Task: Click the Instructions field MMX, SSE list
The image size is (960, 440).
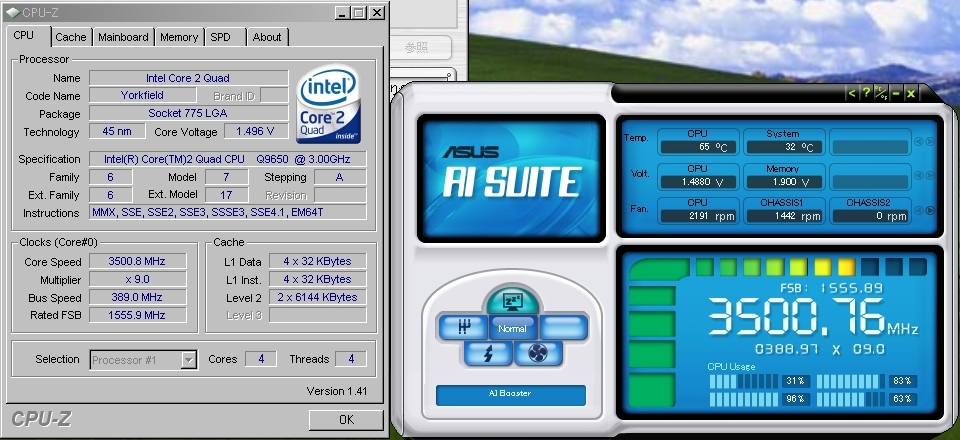Action: [x=228, y=212]
